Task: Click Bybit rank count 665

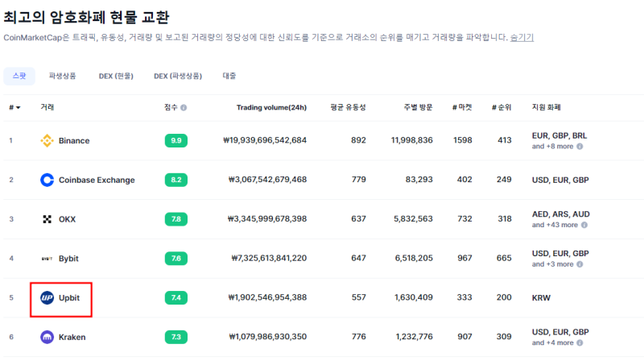Action: (504, 258)
